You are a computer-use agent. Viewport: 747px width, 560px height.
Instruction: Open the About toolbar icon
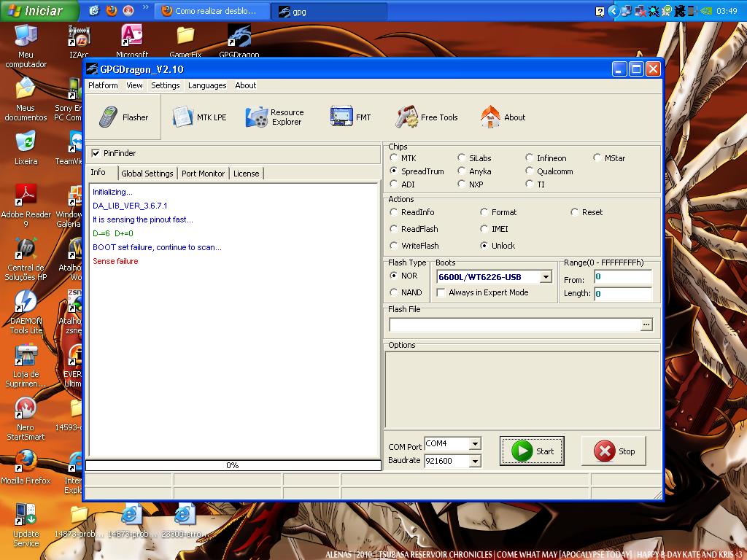(503, 117)
